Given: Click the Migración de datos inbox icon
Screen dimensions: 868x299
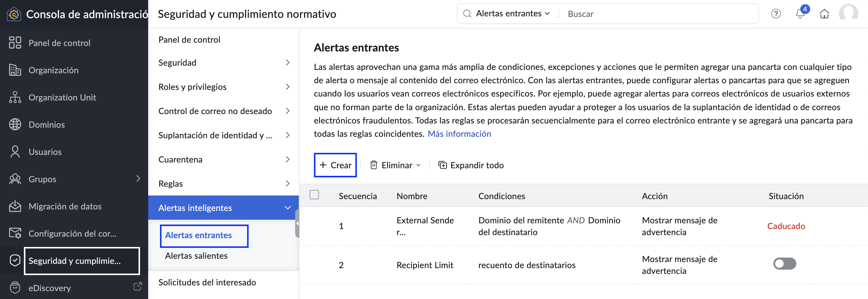Looking at the screenshot, I should click(15, 206).
